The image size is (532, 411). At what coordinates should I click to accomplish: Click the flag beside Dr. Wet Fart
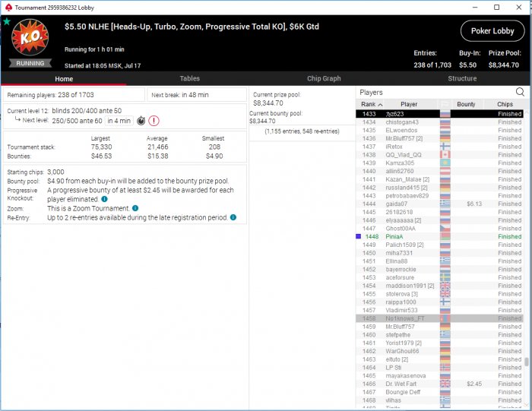[445, 384]
